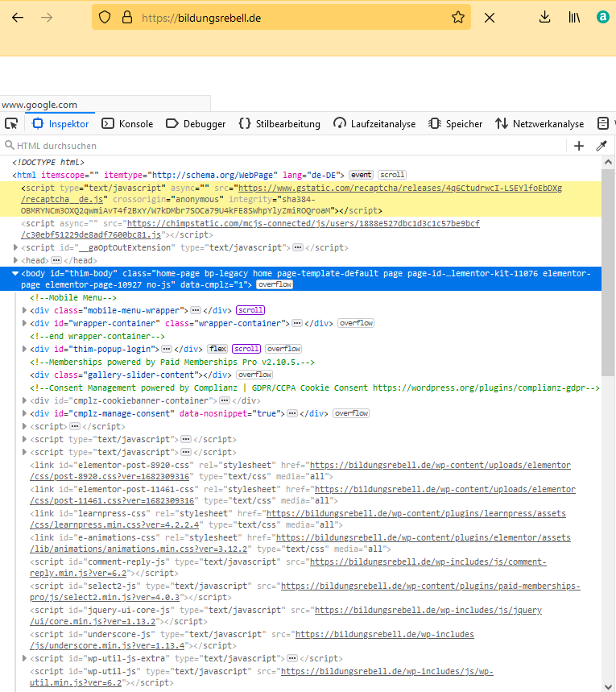Expand the __gaOptOutExtension script node

tap(15, 247)
